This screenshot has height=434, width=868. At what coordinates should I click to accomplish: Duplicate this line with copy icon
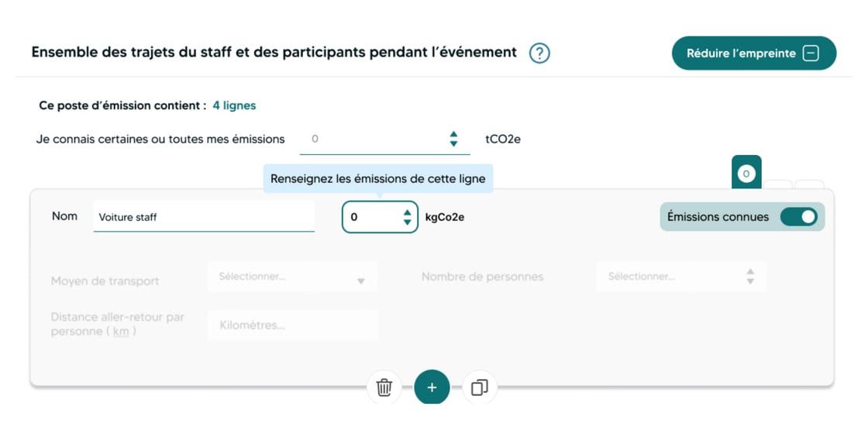[x=480, y=387]
